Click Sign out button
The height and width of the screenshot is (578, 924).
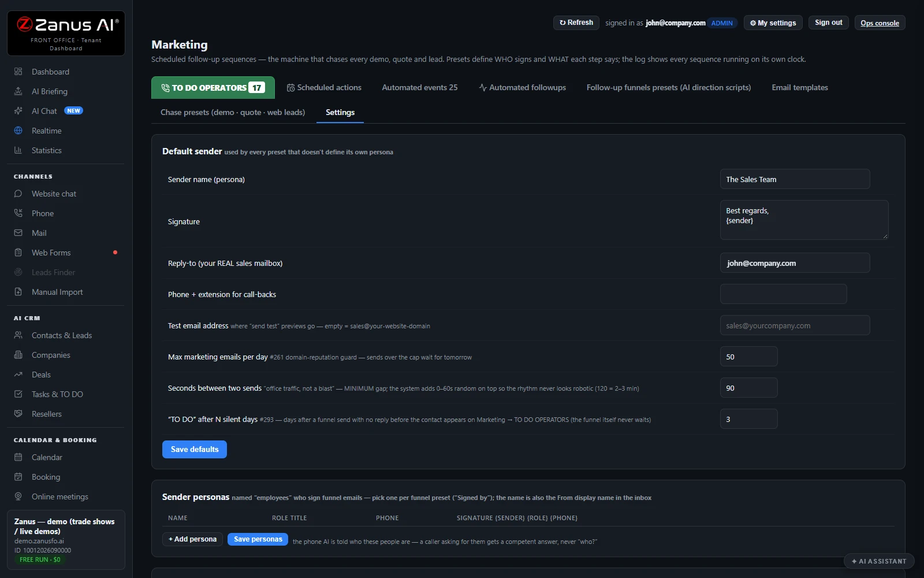pos(828,23)
